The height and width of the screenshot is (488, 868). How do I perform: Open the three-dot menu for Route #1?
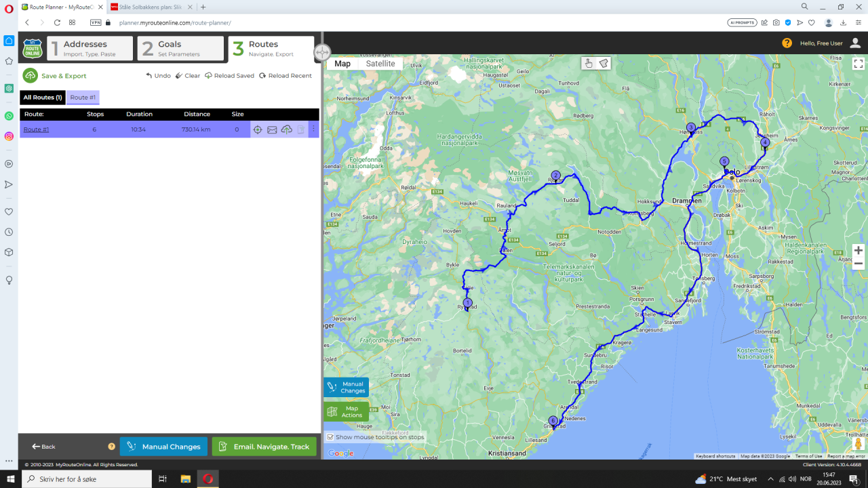coord(313,129)
